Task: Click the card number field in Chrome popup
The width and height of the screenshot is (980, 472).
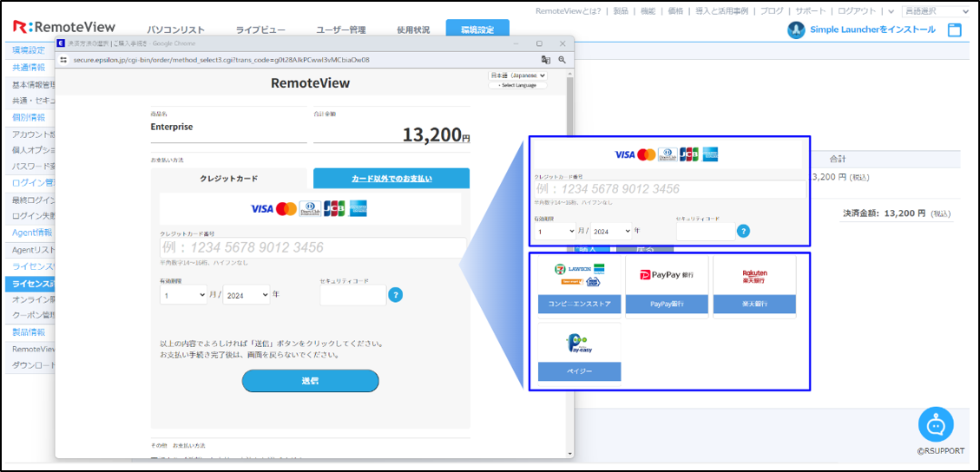Action: (313, 248)
